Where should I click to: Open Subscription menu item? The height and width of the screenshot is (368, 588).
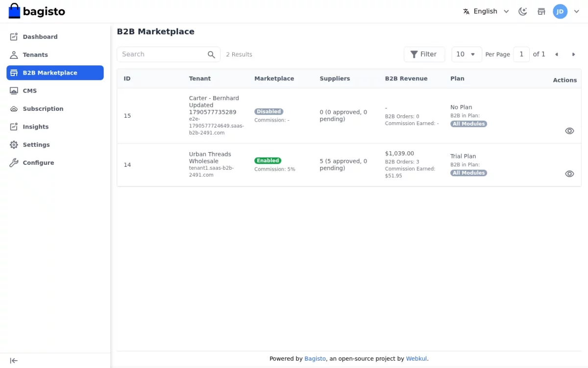[55, 109]
